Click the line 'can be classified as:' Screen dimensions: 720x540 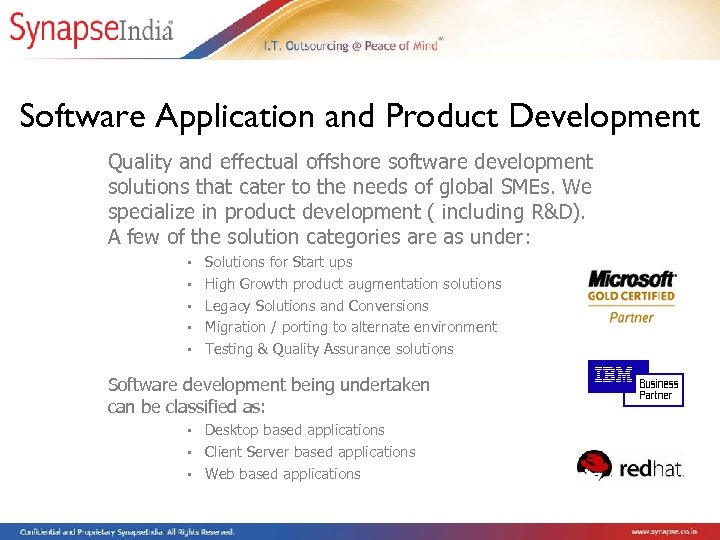(186, 407)
